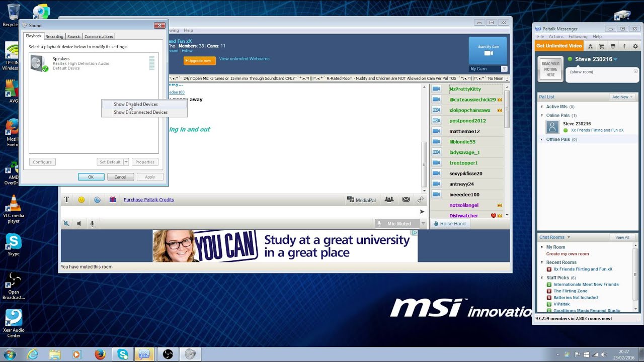Toggle the muted speaker room mute icon
Image resolution: width=644 pixels, height=362 pixels.
point(66,224)
